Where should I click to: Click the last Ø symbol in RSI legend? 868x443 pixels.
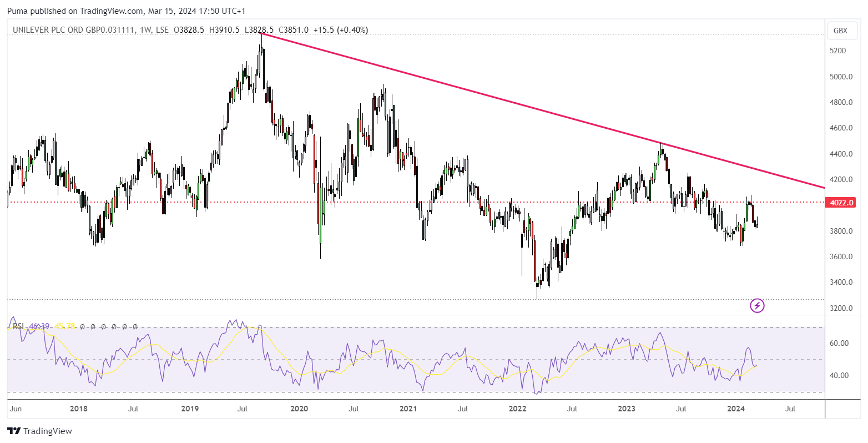pos(134,326)
